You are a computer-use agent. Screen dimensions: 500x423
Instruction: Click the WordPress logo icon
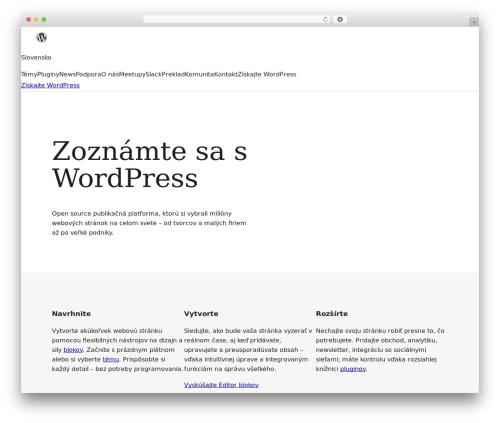coord(42,37)
